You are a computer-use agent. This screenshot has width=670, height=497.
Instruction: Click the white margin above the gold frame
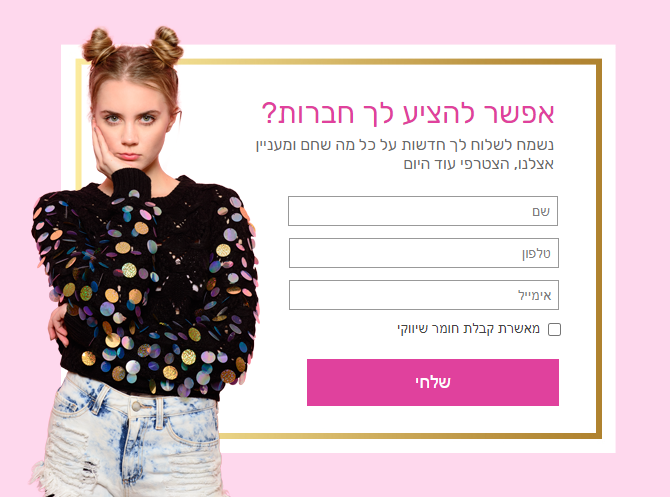(385, 51)
